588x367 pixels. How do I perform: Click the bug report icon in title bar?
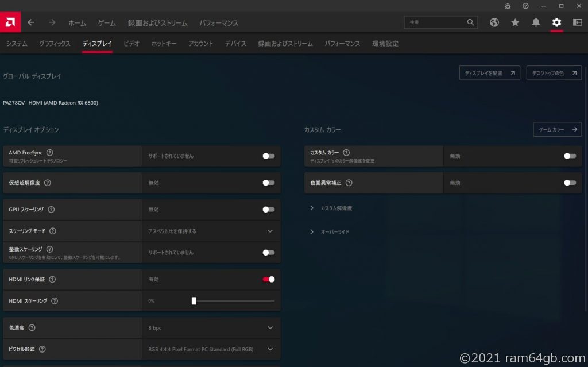[508, 6]
